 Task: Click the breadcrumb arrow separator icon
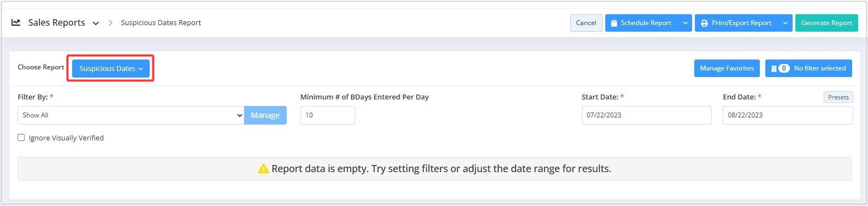pos(110,22)
